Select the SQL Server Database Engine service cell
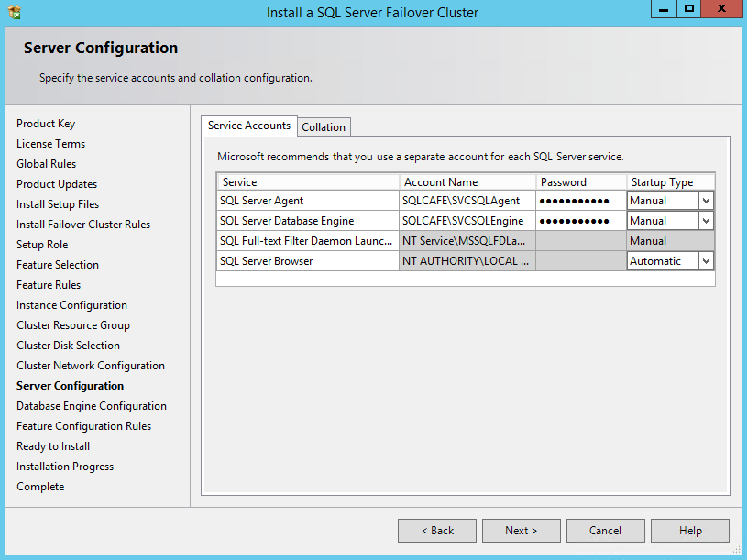This screenshot has width=747, height=560. tap(308, 221)
